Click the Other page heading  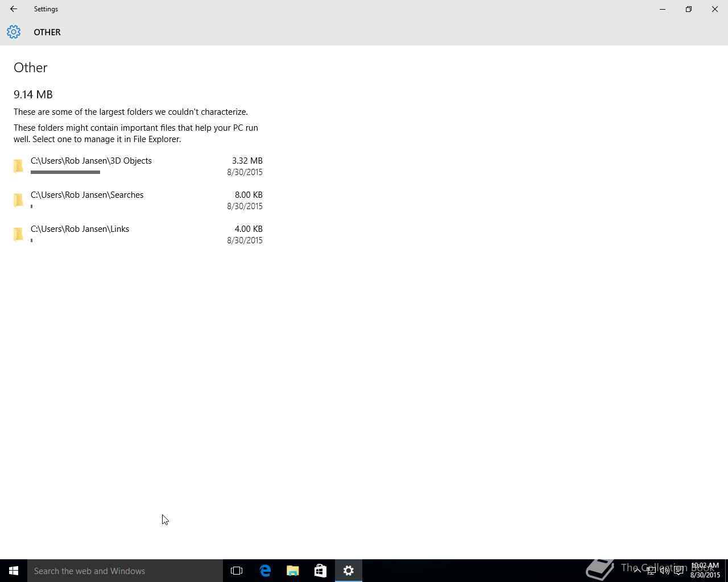click(x=31, y=68)
